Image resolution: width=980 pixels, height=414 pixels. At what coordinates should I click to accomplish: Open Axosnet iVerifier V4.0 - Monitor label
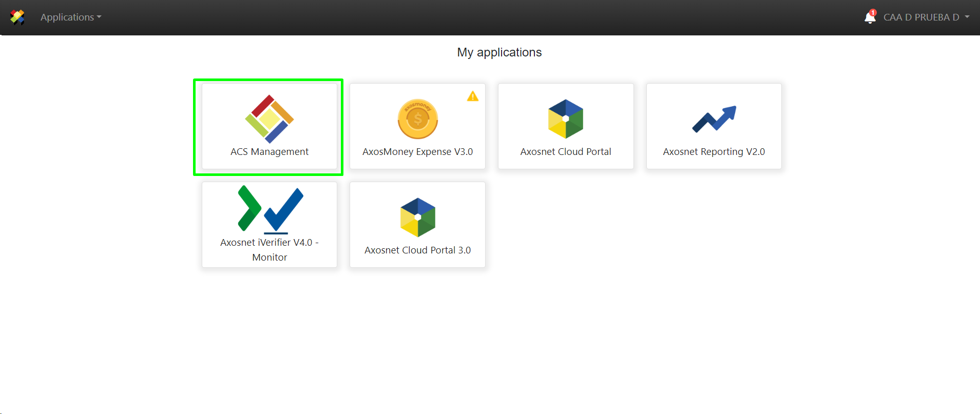(269, 249)
